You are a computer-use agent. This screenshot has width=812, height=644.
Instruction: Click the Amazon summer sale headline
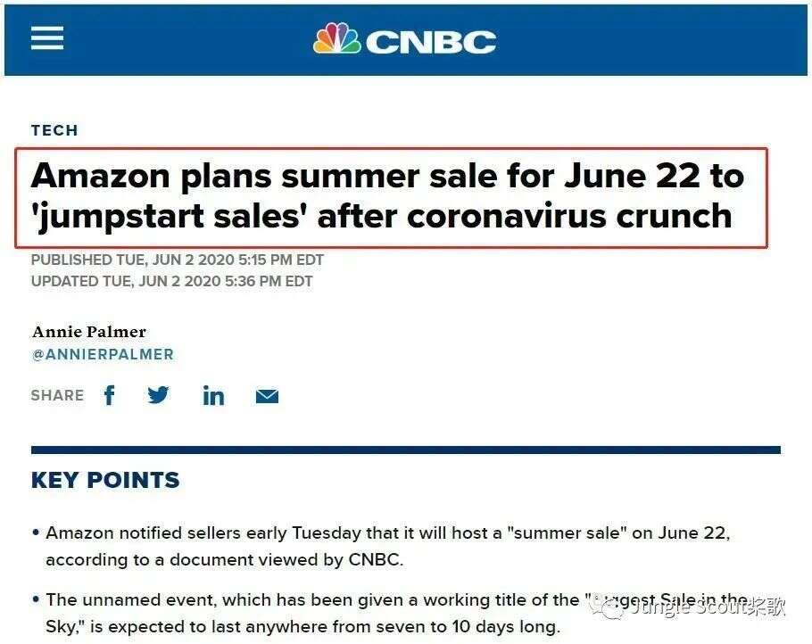(387, 196)
